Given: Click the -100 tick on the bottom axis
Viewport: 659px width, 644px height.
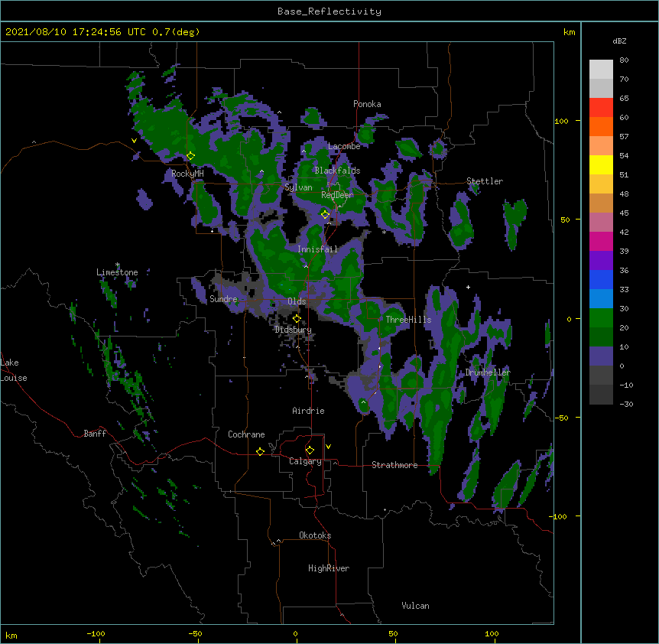Looking at the screenshot, I should point(96,633).
